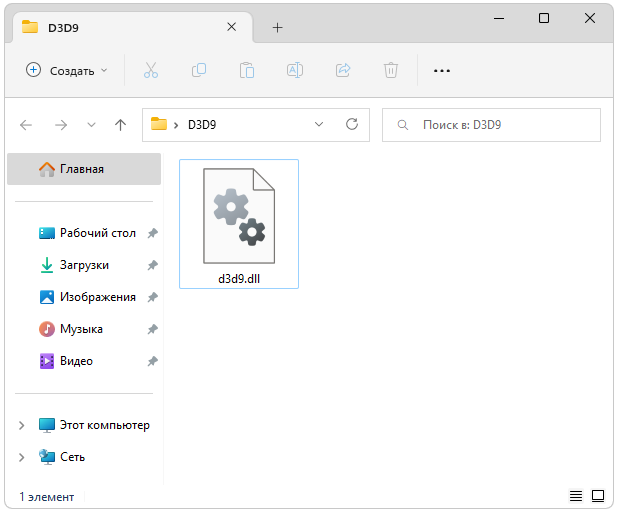
Task: Expand the Сеть tree node
Action: pos(22,457)
